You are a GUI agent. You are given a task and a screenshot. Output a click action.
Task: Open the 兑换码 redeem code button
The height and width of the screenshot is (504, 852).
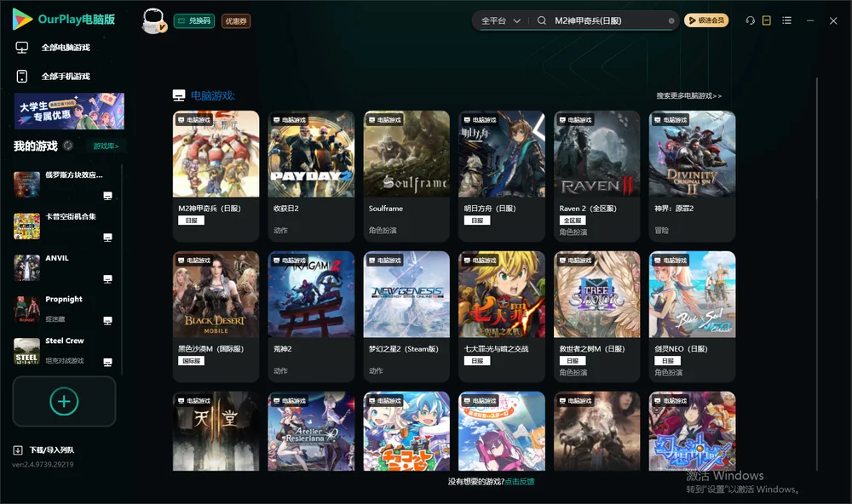tap(194, 21)
